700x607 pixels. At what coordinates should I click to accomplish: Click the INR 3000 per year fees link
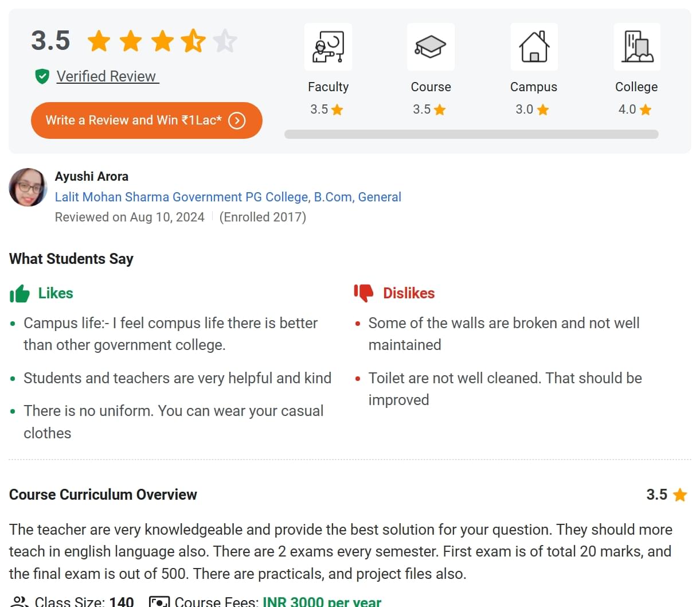pos(322,601)
